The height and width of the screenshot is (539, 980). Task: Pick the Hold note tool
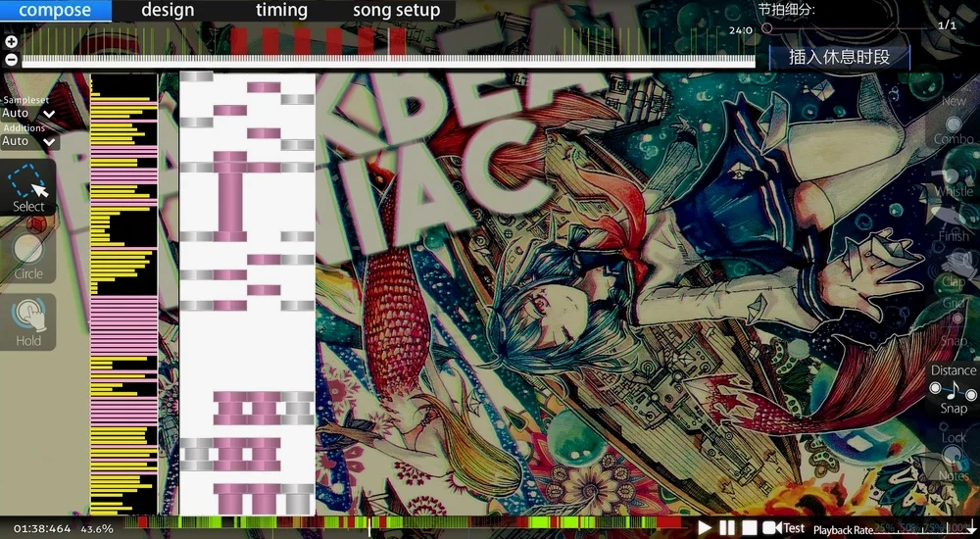pyautogui.click(x=28, y=322)
